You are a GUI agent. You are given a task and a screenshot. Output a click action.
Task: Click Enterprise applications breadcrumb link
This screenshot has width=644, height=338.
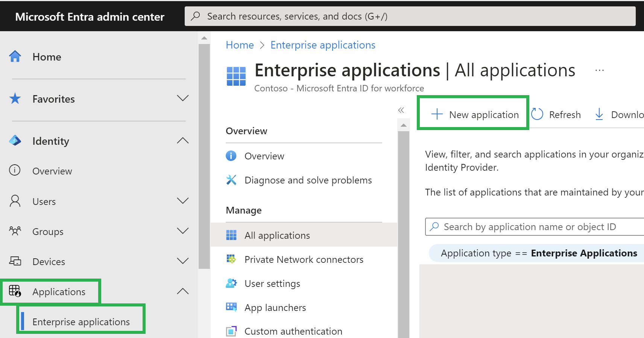(323, 45)
